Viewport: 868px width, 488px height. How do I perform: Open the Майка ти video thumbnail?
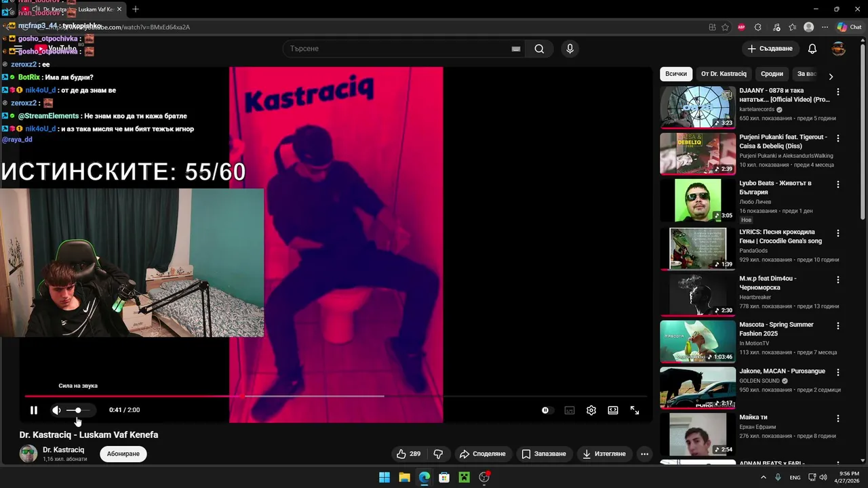click(x=698, y=434)
